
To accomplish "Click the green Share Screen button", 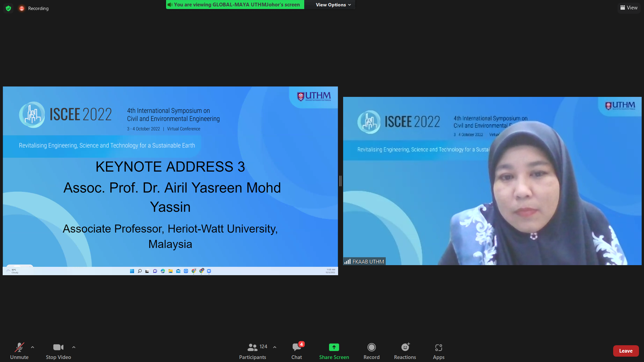I will 334,351.
